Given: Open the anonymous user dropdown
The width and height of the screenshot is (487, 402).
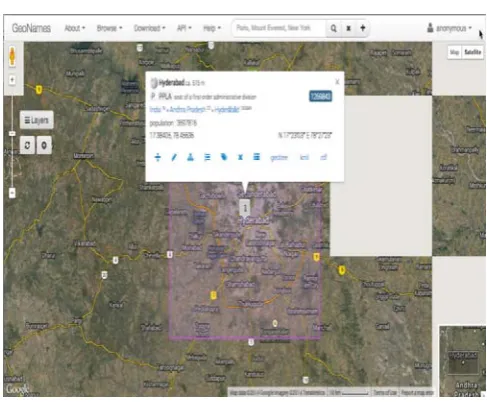Looking at the screenshot, I should [449, 28].
